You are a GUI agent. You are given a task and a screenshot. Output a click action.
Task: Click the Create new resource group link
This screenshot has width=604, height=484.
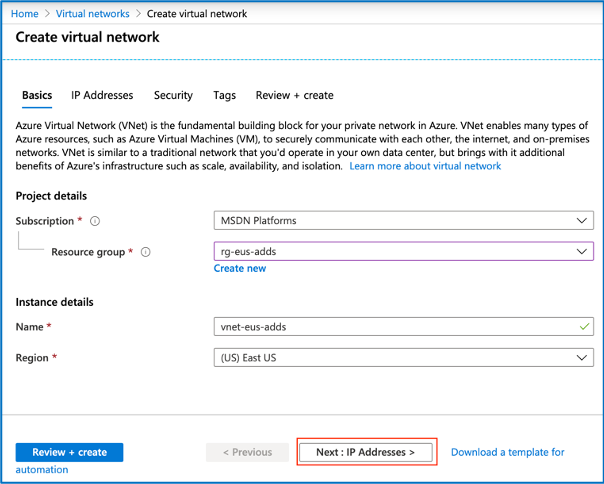click(240, 268)
